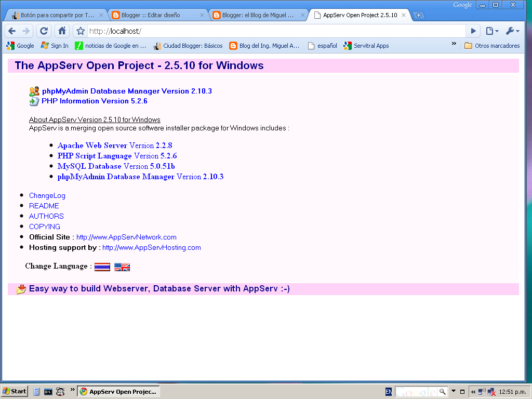
Task: Open the wrench settings menu
Action: point(512,31)
